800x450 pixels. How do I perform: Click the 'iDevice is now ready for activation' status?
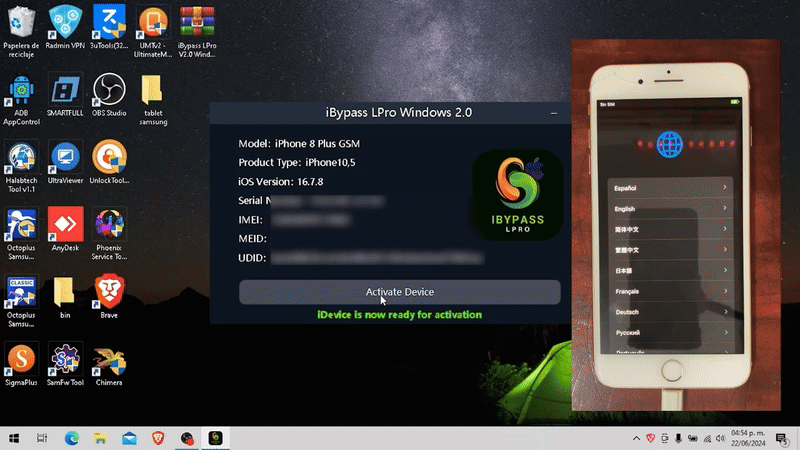[399, 315]
